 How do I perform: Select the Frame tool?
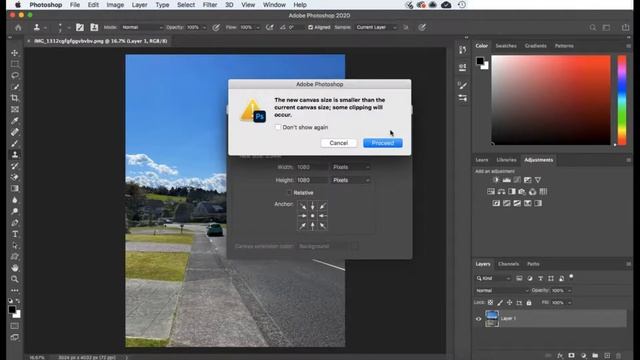tap(15, 109)
